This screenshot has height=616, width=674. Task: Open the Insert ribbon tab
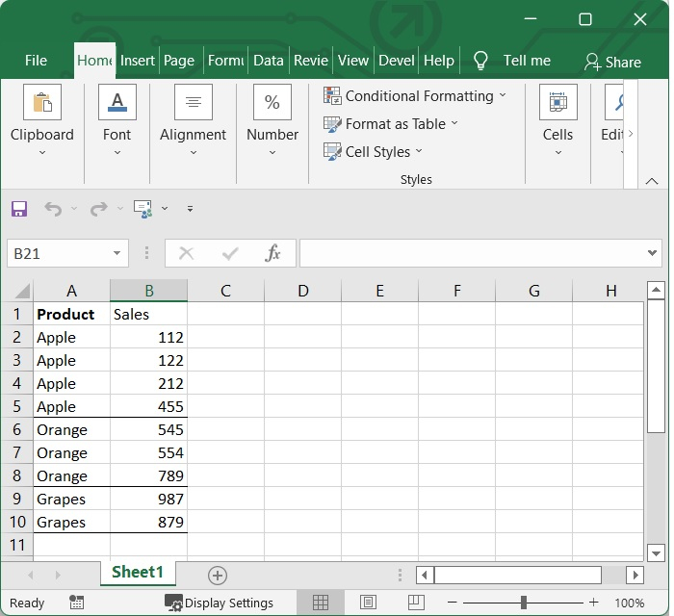click(137, 60)
